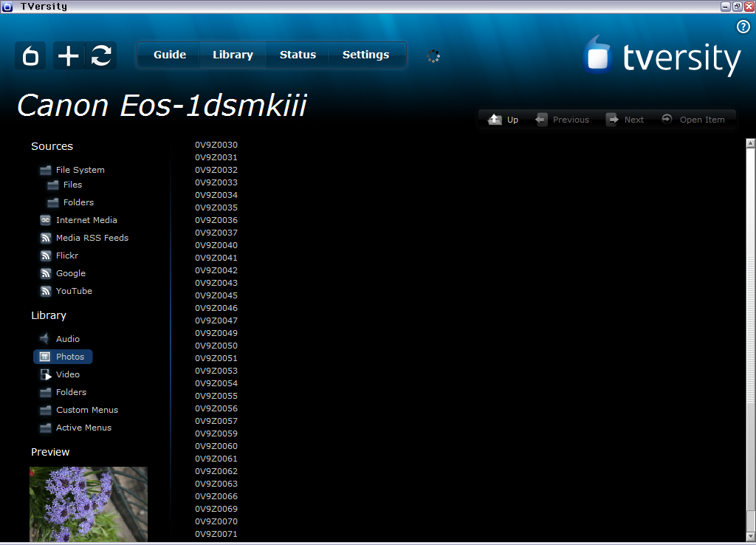The height and width of the screenshot is (545, 756).
Task: Click the Photos library icon
Action: click(45, 357)
